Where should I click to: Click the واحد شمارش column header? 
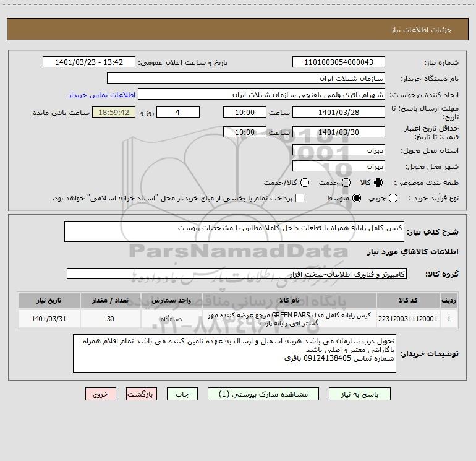coord(171,301)
